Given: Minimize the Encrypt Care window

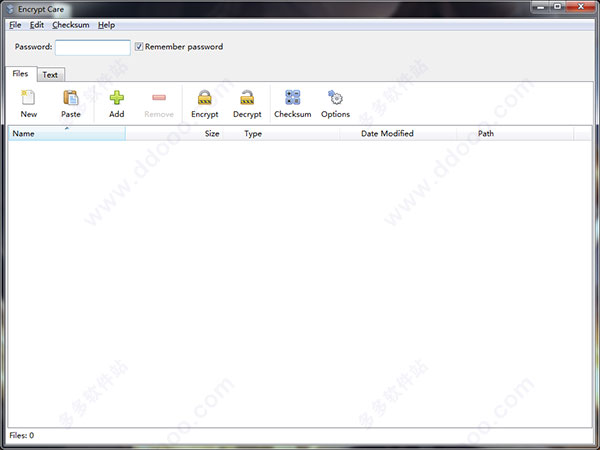Looking at the screenshot, I should coord(540,7).
